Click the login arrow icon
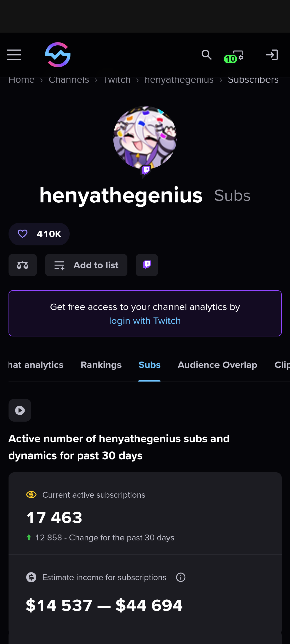Screen dimensions: 290x644 coord(272,55)
